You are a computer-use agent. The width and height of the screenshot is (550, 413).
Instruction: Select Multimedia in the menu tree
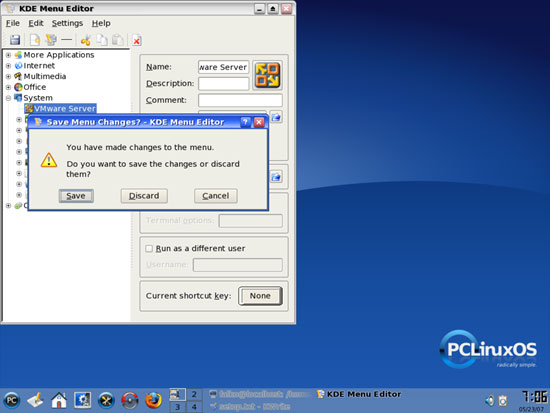pyautogui.click(x=45, y=76)
